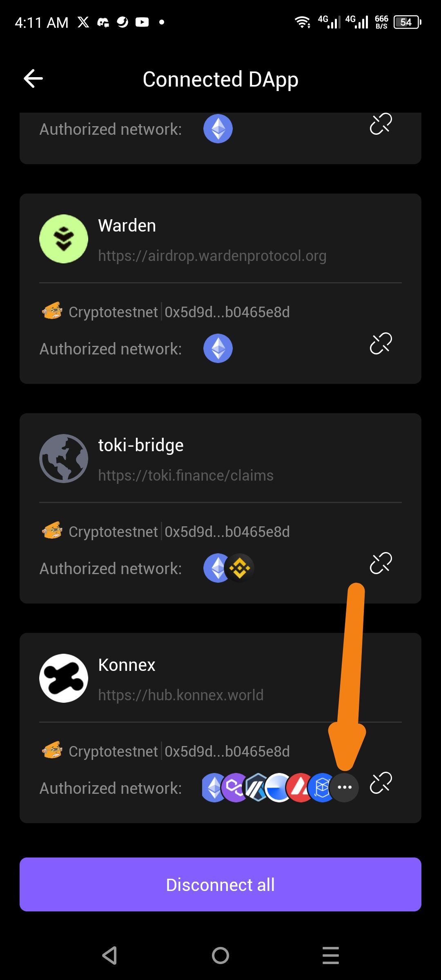Tap the Polygon network icon in Konnex
The image size is (441, 980).
point(235,787)
